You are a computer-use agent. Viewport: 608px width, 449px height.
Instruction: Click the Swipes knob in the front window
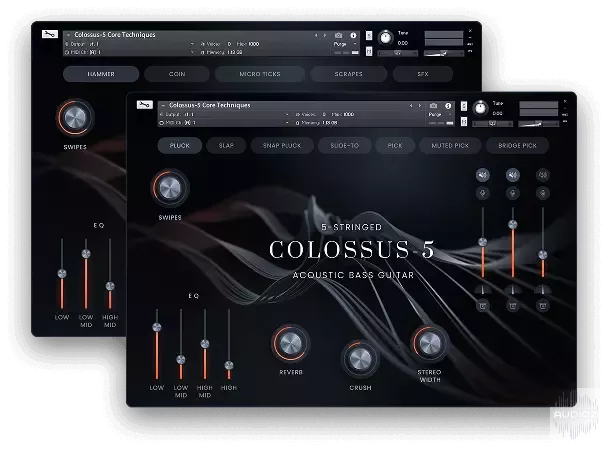point(170,189)
